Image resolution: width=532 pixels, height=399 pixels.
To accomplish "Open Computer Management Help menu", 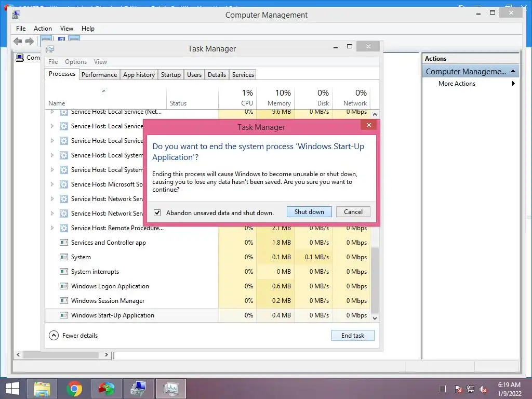I will coord(88,29).
